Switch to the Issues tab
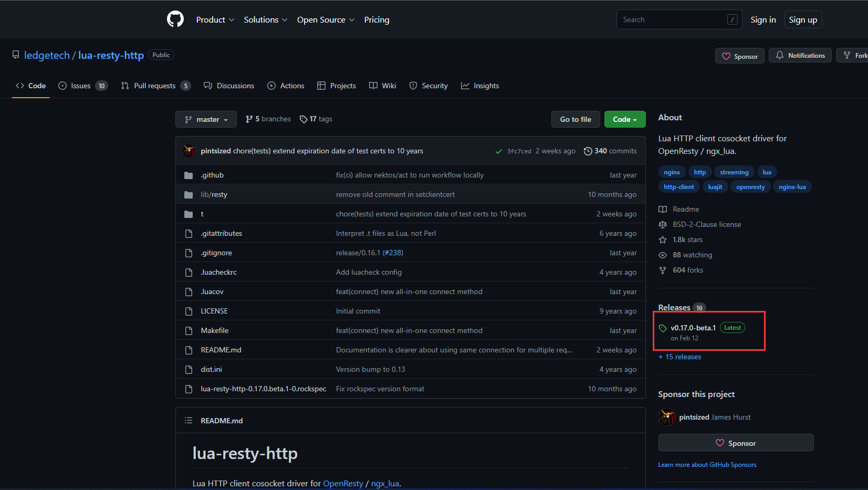This screenshot has width=868, height=490. point(82,86)
